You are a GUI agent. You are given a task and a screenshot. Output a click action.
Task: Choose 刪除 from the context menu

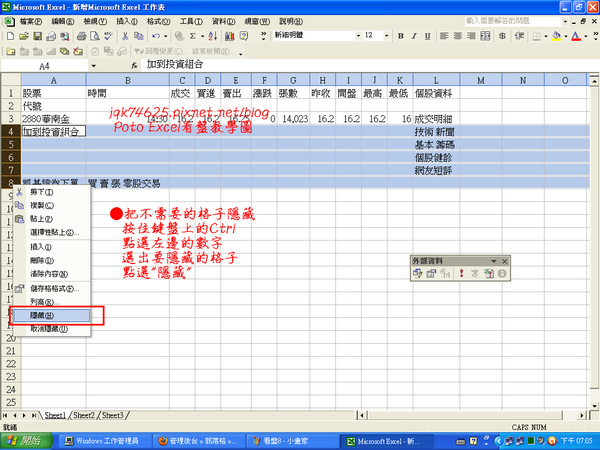click(x=52, y=261)
